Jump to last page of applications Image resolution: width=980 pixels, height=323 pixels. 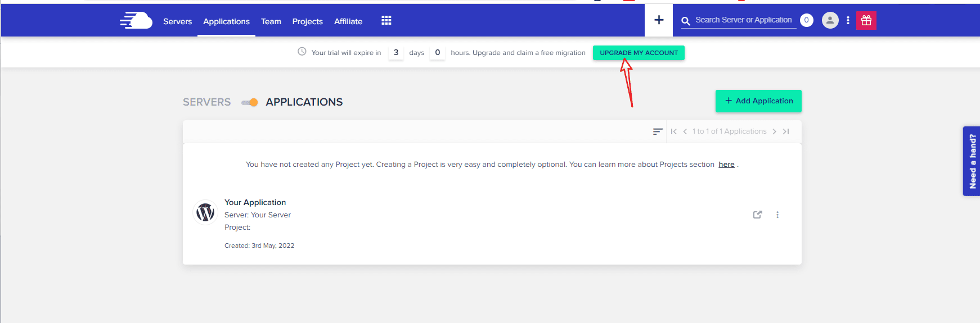(x=786, y=131)
